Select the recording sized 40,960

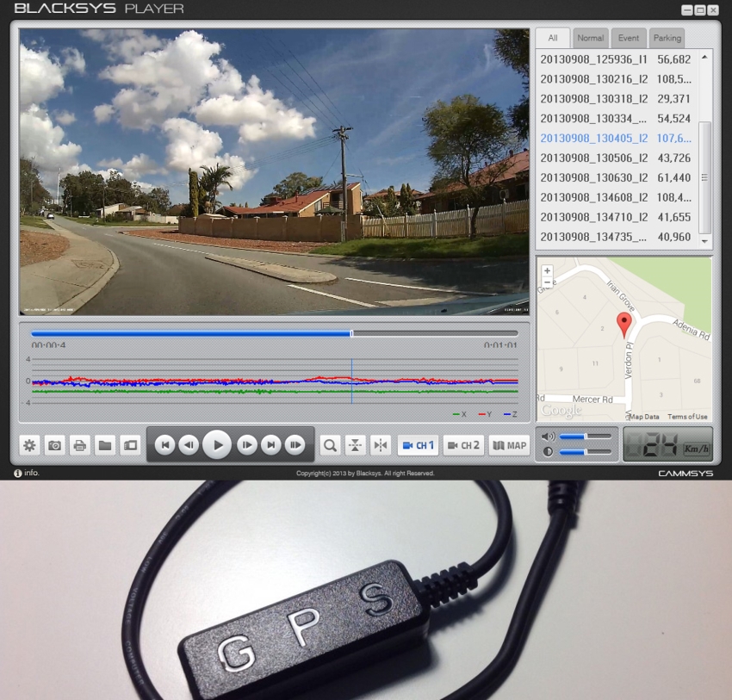[x=617, y=237]
